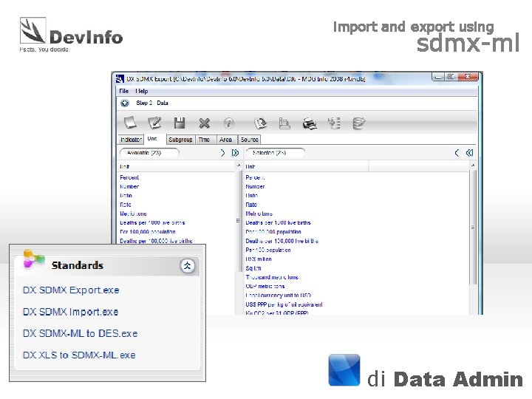Select ODP metric tons in Selected list
Image resolution: width=532 pixels, height=399 pixels.
coord(265,287)
